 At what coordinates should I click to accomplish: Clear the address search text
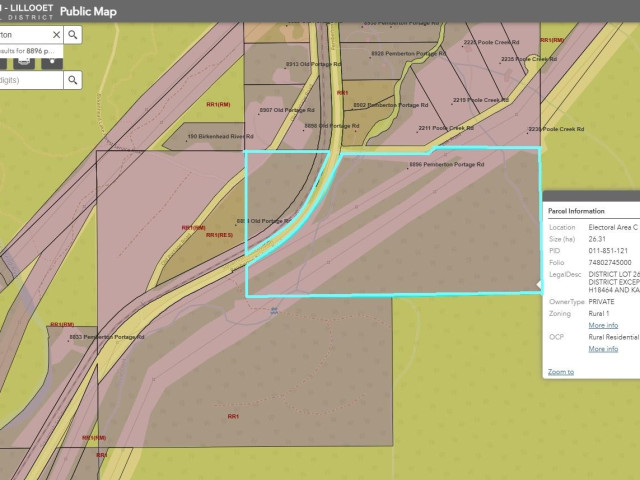[56, 34]
